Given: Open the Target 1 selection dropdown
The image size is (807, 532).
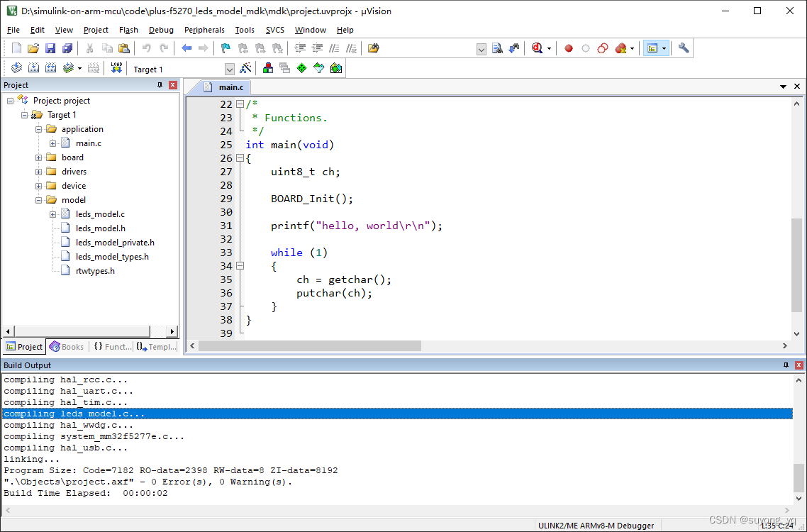Looking at the screenshot, I should click(x=229, y=69).
